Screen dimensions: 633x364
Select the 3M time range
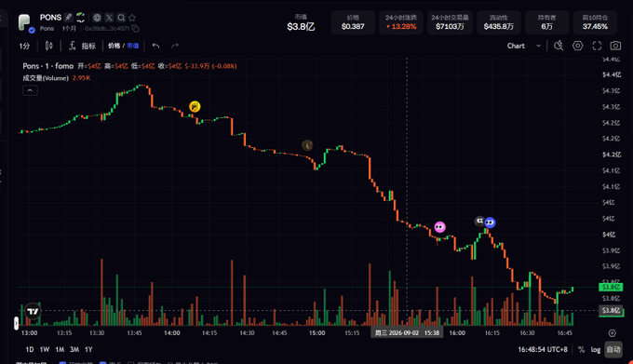tap(74, 349)
